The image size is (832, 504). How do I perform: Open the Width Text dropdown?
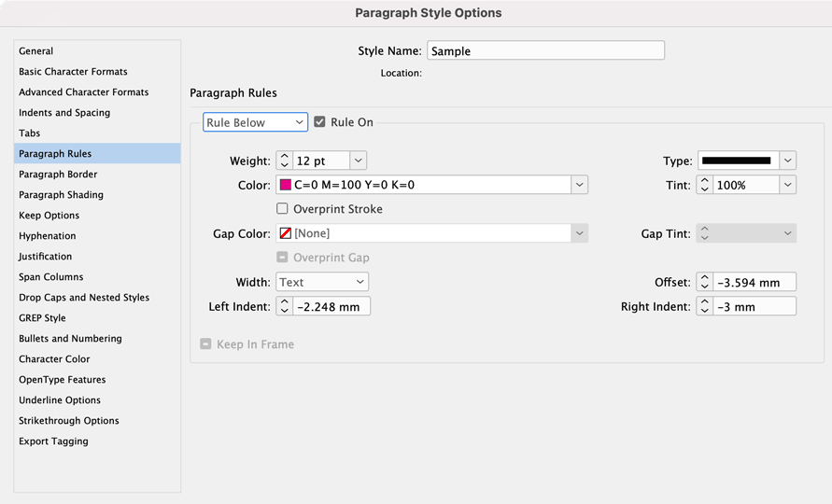pos(322,282)
